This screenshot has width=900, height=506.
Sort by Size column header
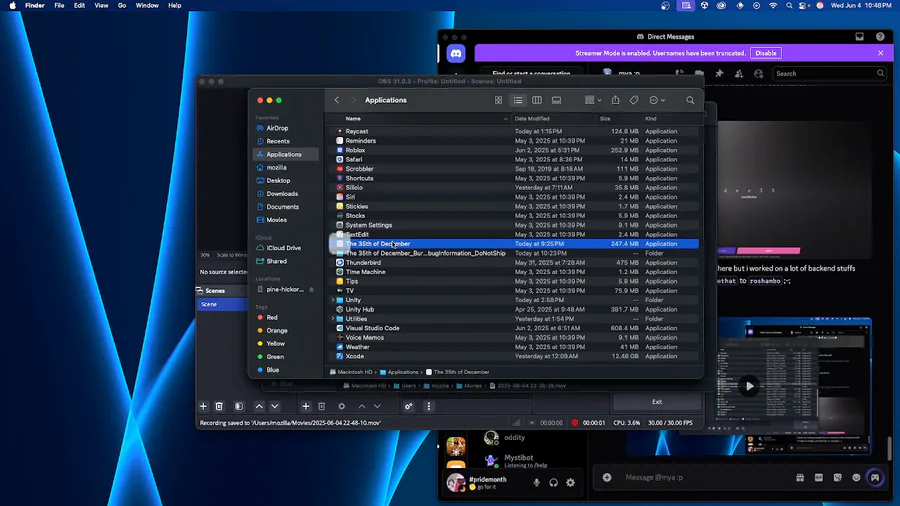605,119
